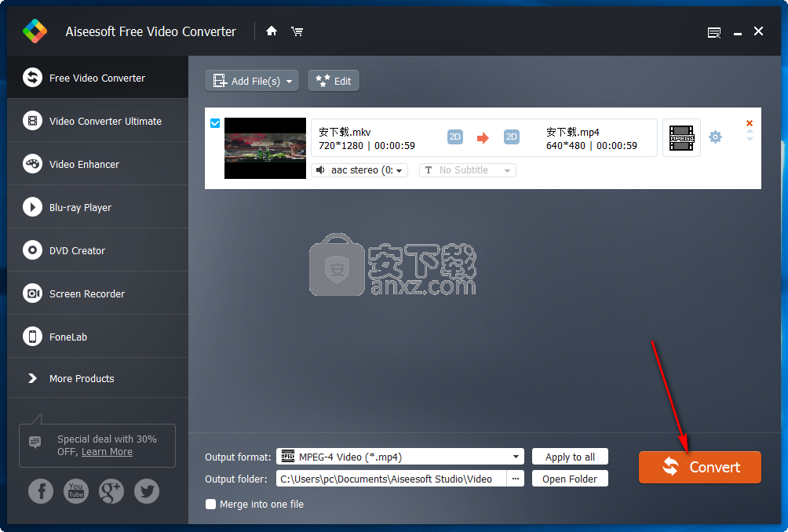Click Apply to all button
788x532 pixels.
tap(570, 457)
